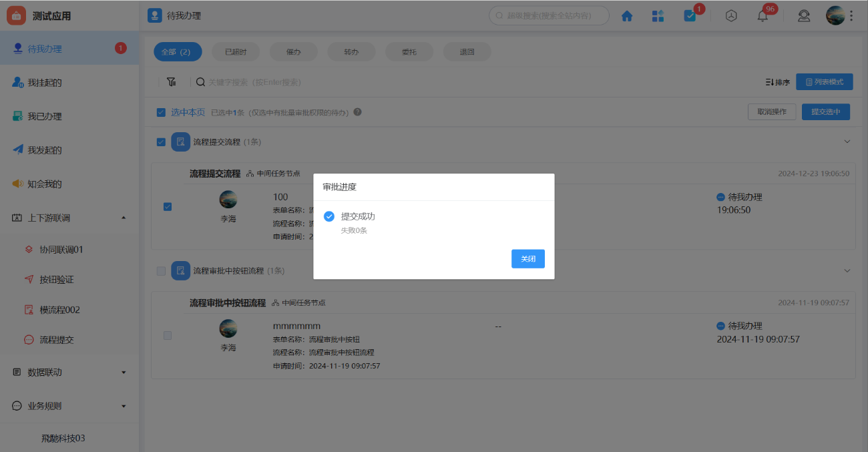
Task: Open the contacts icon in top bar
Action: [803, 15]
